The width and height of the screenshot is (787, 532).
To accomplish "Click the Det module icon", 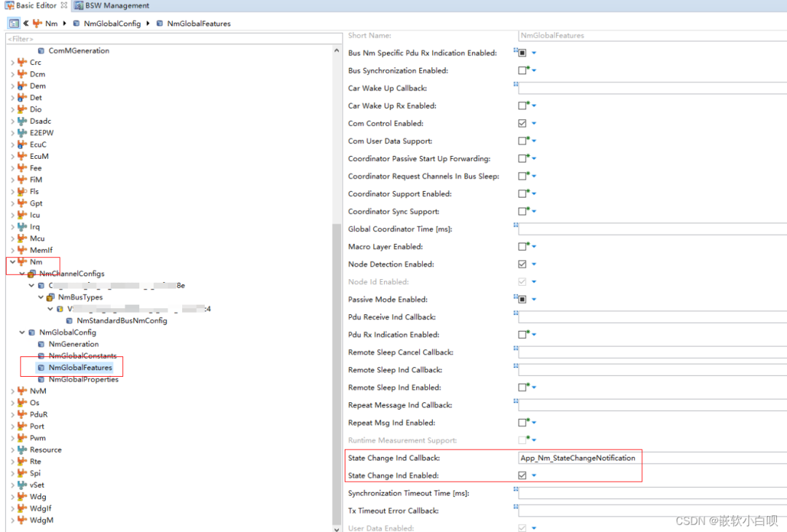I will click(x=22, y=98).
